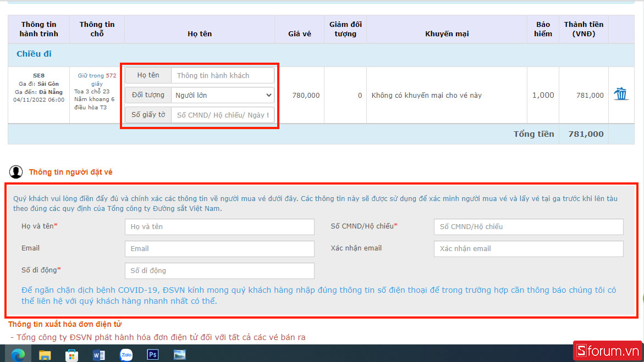Screen dimensions: 644x362
Task: Click the booker's Họ và tên field
Action: point(219,226)
